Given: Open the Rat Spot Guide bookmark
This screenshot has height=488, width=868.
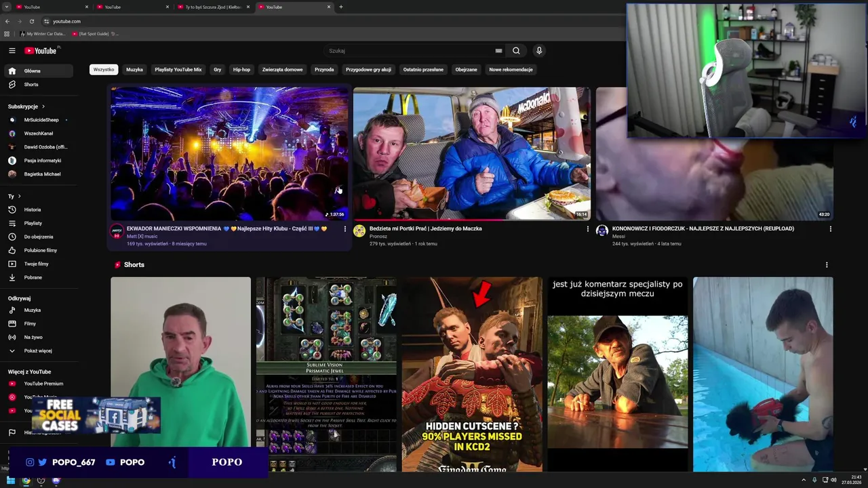Looking at the screenshot, I should [x=94, y=33].
